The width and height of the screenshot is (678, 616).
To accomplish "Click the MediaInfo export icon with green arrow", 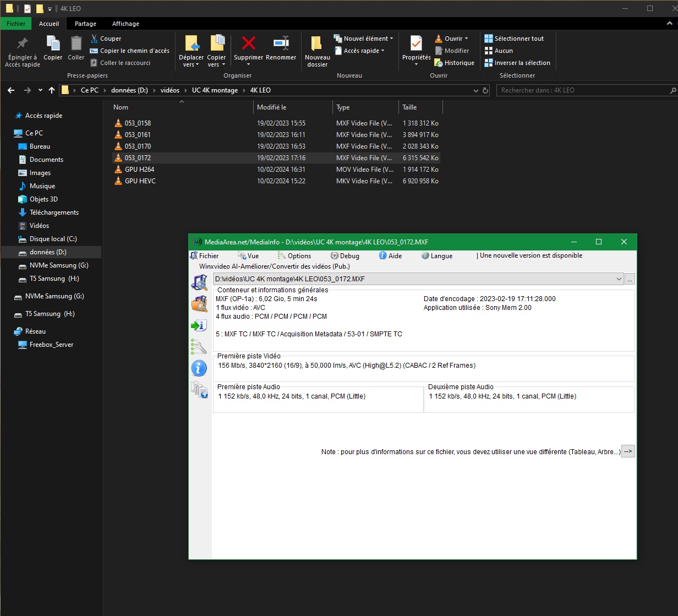I will click(x=199, y=325).
